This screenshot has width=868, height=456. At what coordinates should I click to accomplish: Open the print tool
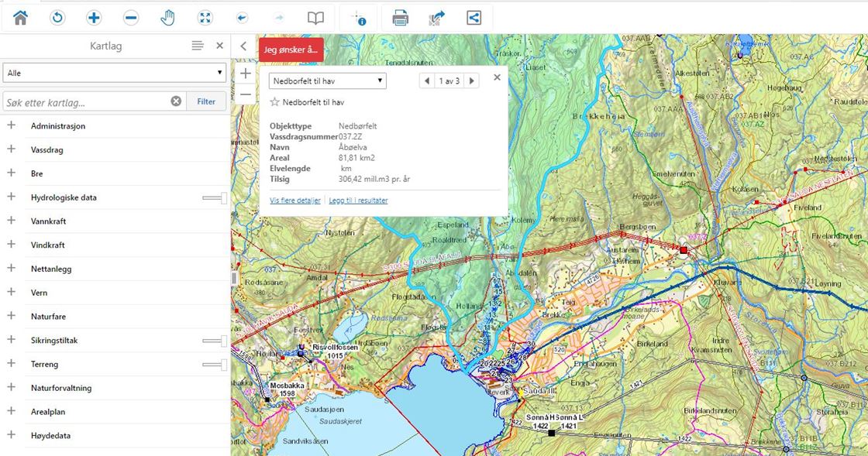click(x=400, y=18)
